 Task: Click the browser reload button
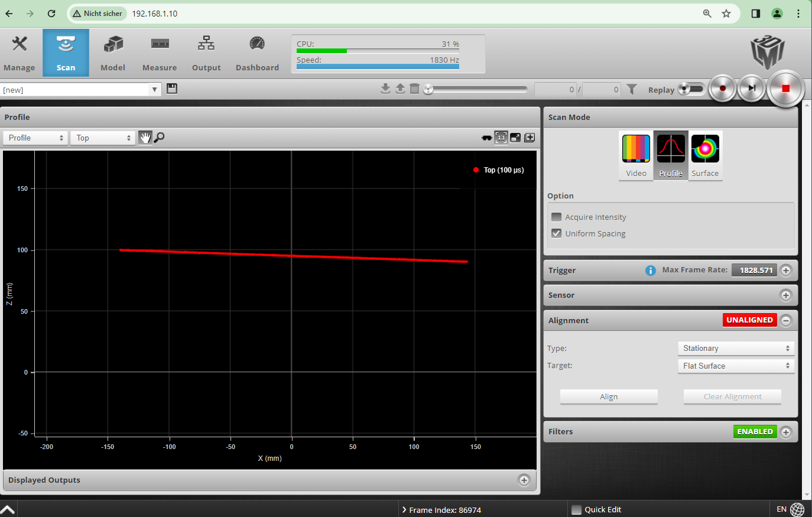pos(51,13)
